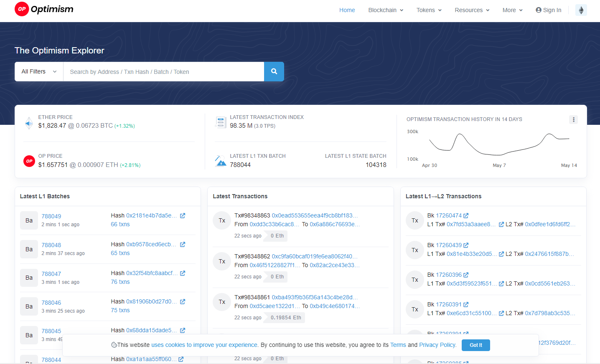Open the More menu
The image size is (600, 364).
pos(512,10)
